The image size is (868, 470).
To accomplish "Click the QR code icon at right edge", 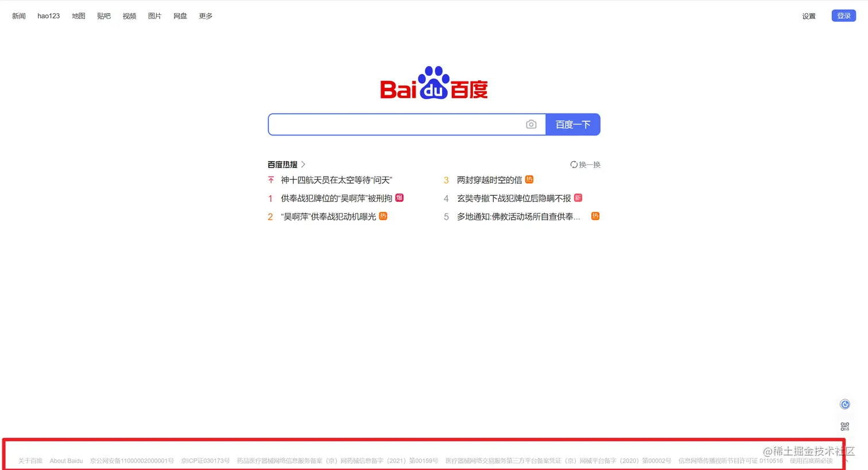I will [844, 426].
